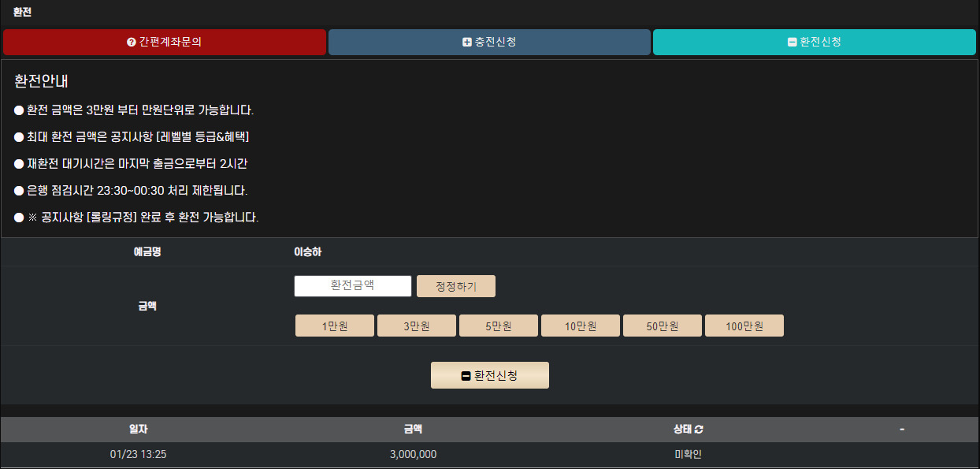Click the 10만원 amount button

(x=580, y=326)
